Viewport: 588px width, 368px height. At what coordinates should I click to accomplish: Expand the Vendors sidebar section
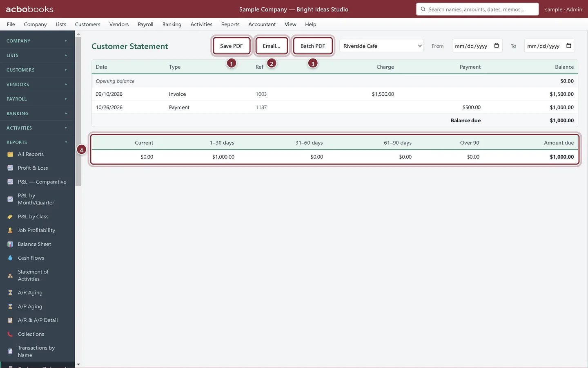click(x=37, y=85)
